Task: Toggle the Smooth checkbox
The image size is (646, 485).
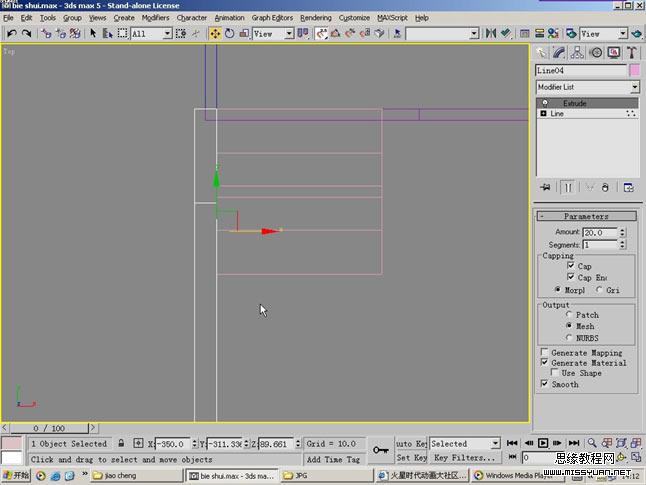Action: pos(544,384)
